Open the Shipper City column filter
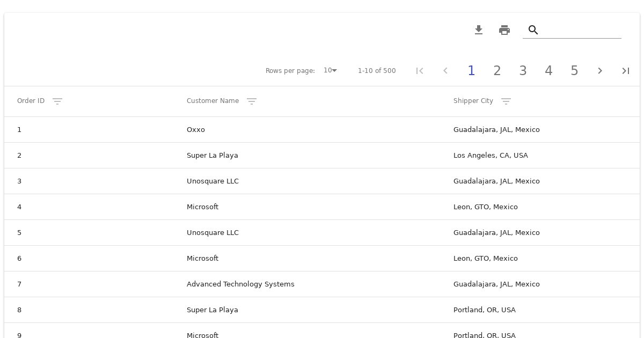The width and height of the screenshot is (644, 338). click(506, 101)
